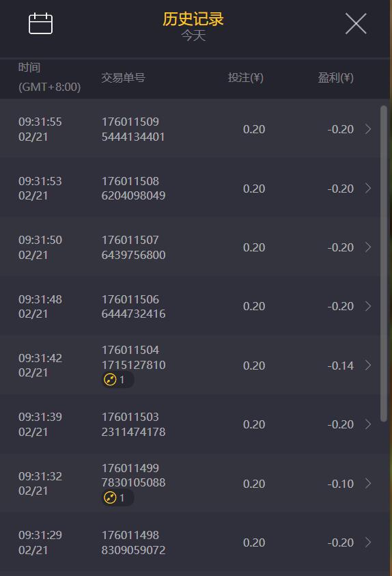Expand details for the 09:31:29 record

pos(368,543)
